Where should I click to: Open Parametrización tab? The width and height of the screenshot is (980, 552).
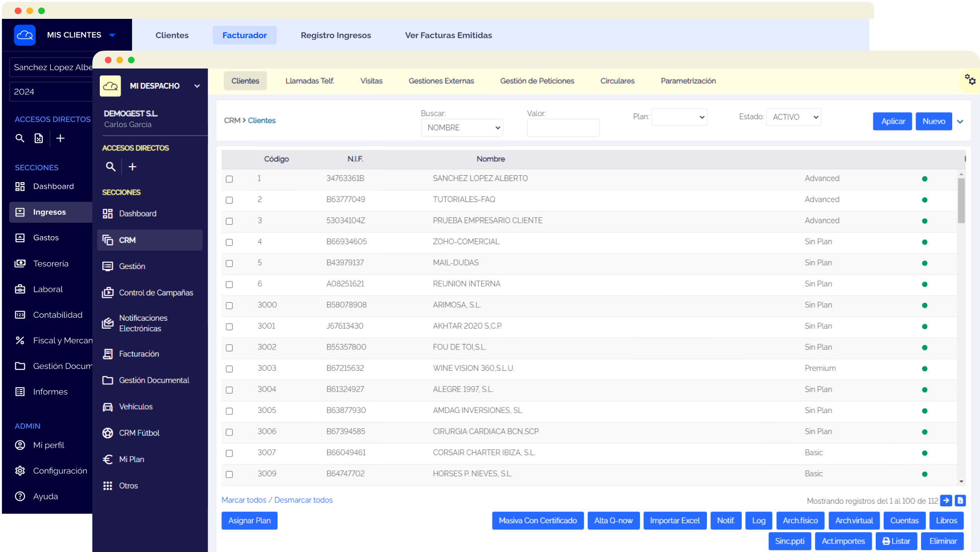pyautogui.click(x=688, y=81)
